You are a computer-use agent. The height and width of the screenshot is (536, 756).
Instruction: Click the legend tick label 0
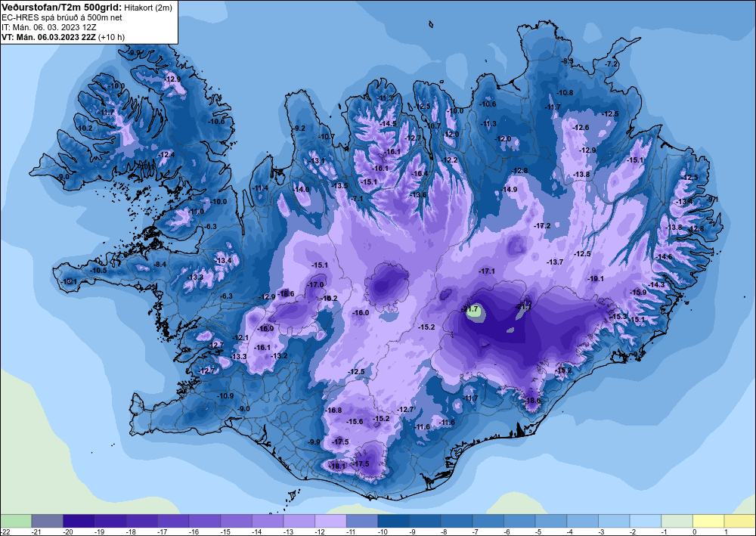[694, 531]
